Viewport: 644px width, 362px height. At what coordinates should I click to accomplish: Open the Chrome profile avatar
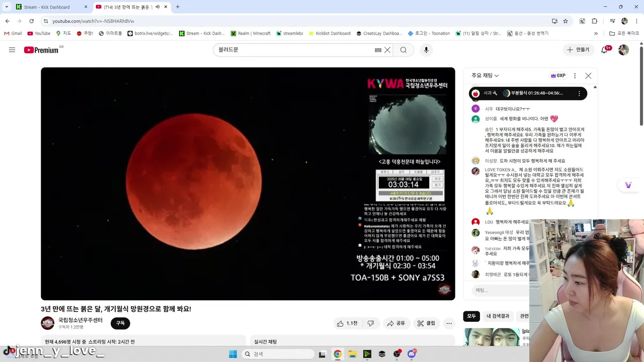(624, 21)
